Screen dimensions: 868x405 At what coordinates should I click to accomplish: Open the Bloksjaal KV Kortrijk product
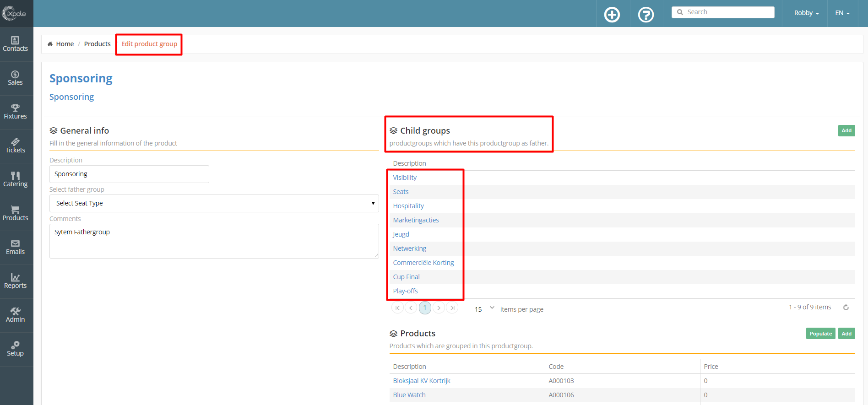point(422,381)
